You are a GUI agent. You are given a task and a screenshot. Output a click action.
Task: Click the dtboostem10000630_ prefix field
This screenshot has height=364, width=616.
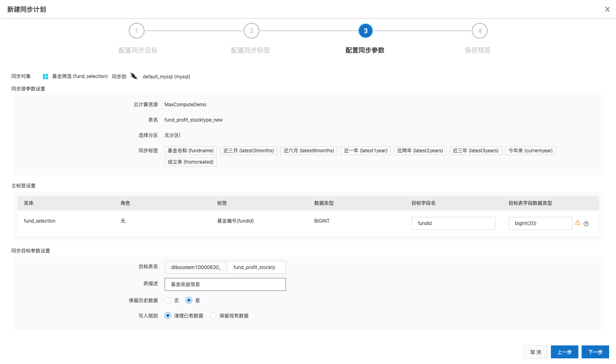(196, 267)
